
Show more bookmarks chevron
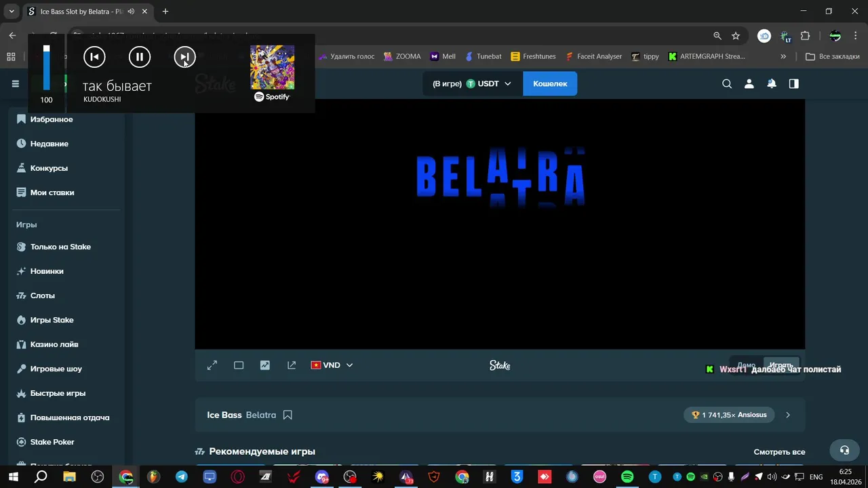783,57
